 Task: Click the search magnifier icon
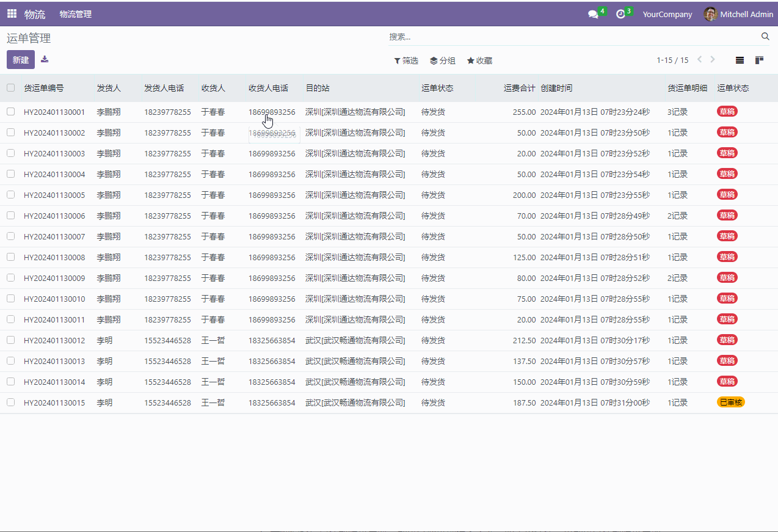[x=765, y=37]
